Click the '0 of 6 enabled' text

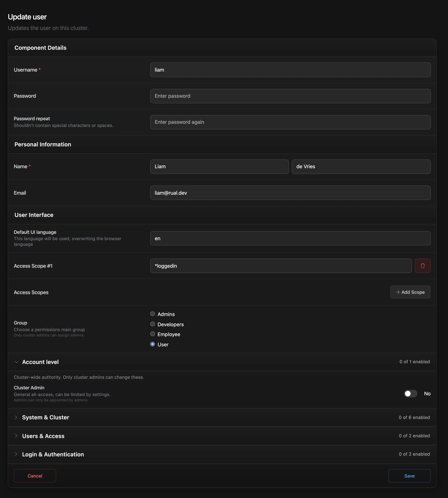(x=414, y=417)
